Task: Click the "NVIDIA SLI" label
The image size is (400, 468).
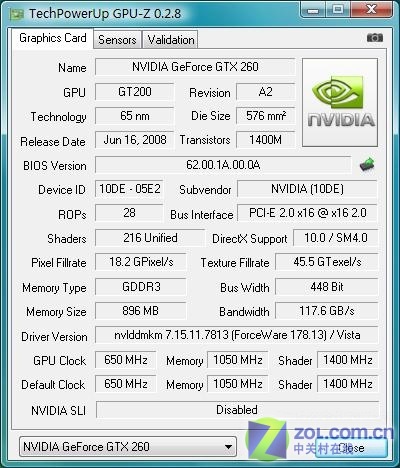Action: point(58,410)
